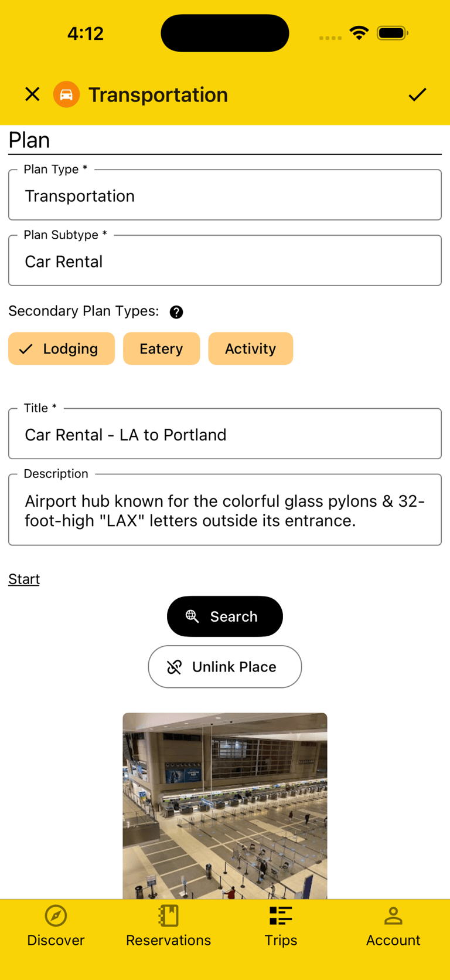Open the Plan Type dropdown
Image resolution: width=450 pixels, height=980 pixels.
[x=225, y=196]
